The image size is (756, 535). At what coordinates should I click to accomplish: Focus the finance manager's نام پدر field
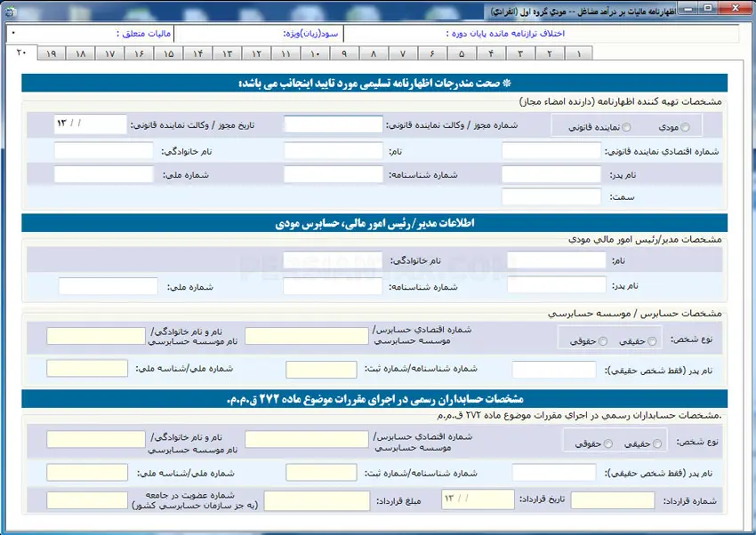pos(557,284)
